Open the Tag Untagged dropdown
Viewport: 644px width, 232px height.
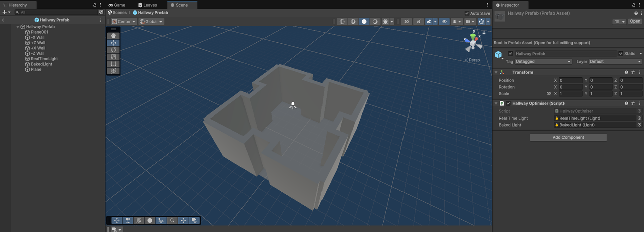coord(543,62)
